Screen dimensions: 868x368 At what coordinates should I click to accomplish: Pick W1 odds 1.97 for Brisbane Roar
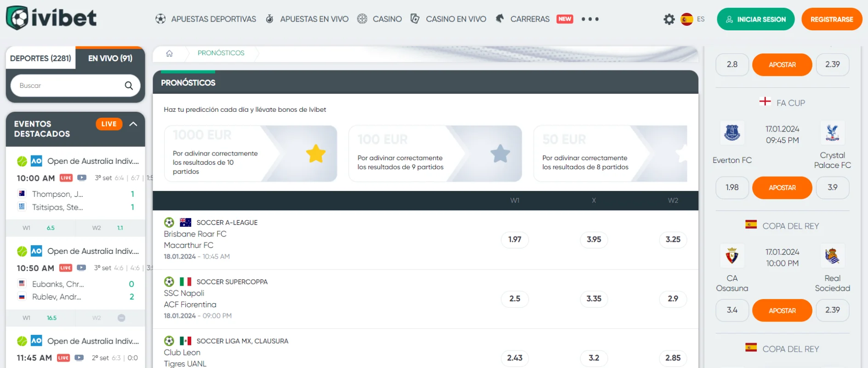[515, 239]
